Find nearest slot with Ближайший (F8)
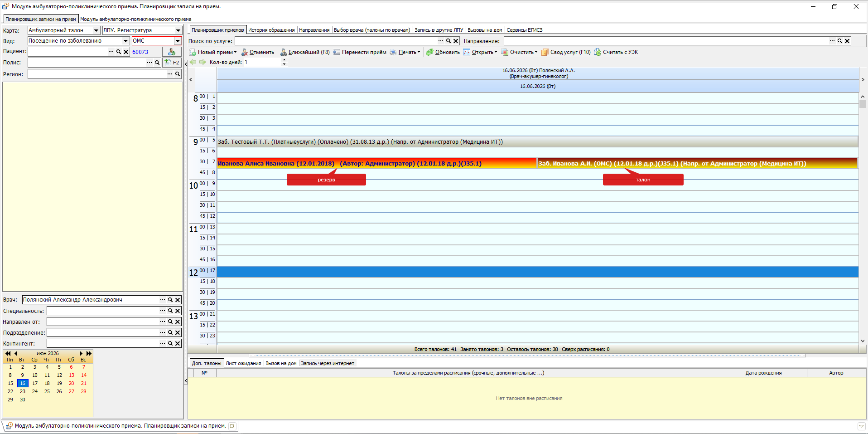The height and width of the screenshot is (434, 868). [x=305, y=52]
